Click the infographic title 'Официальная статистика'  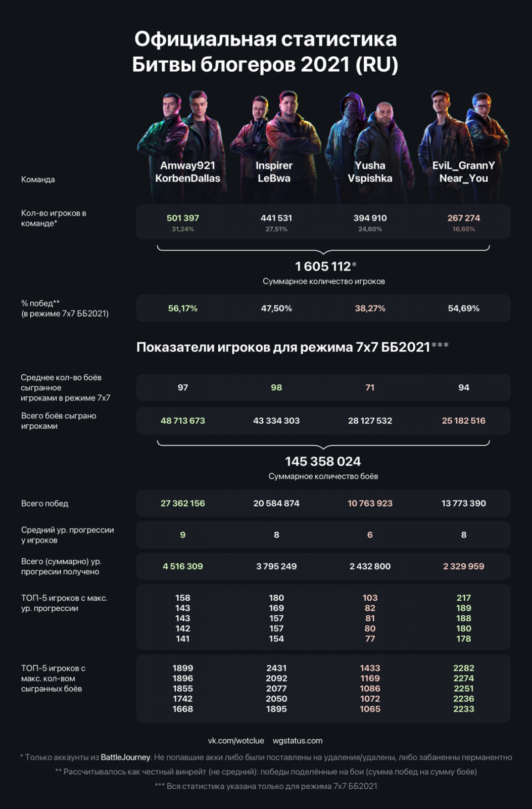point(265,39)
